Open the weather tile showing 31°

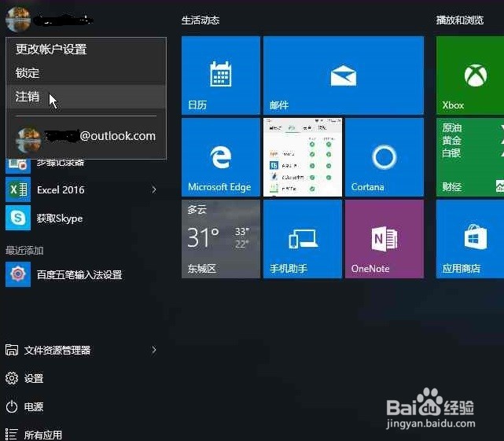(x=220, y=239)
